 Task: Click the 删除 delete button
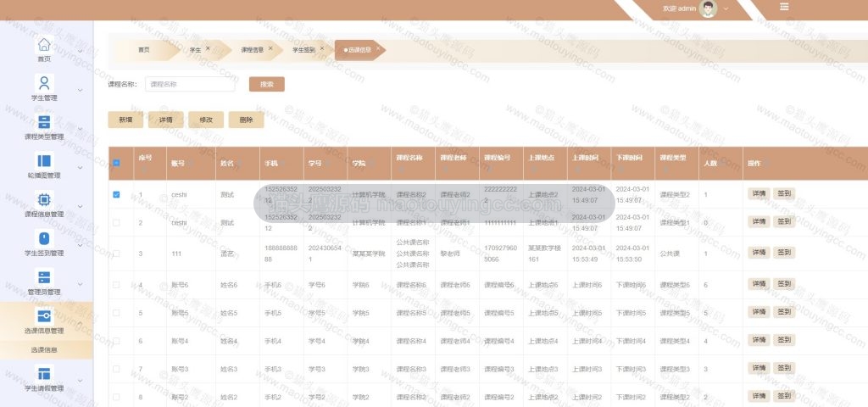(x=247, y=120)
